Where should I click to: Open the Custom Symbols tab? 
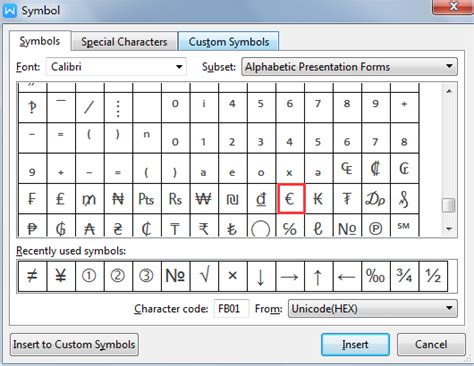pyautogui.click(x=229, y=42)
